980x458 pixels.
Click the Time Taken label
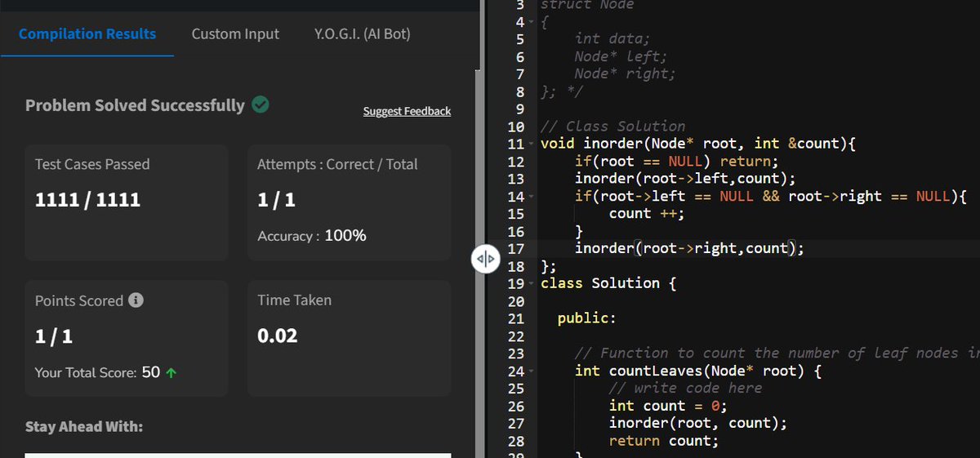294,300
